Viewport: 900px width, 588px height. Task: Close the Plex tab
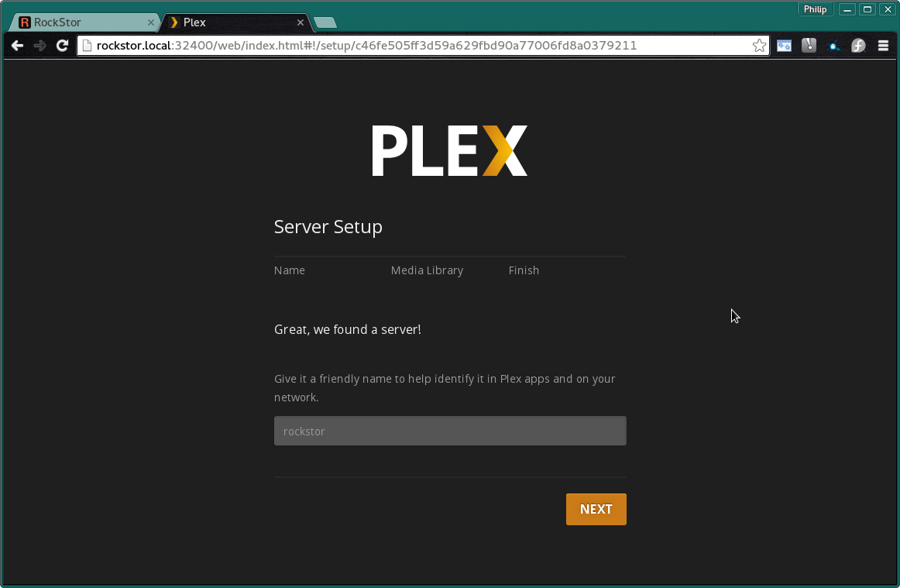point(301,22)
